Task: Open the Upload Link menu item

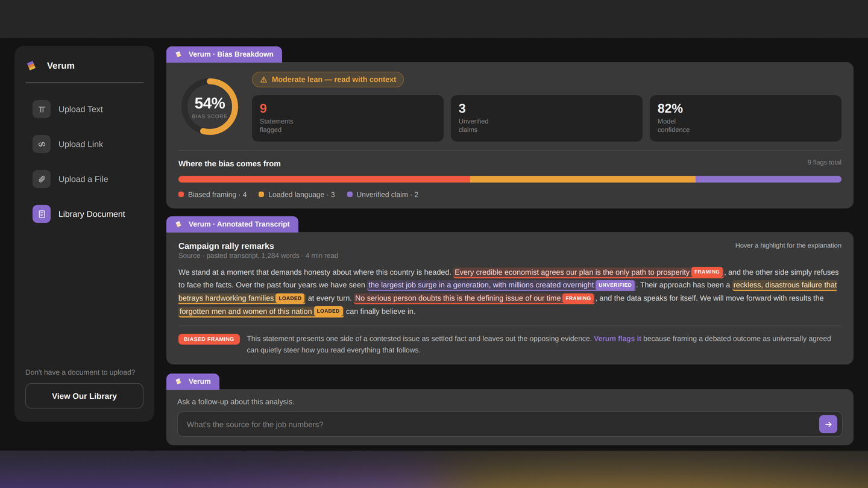Action: (84, 144)
